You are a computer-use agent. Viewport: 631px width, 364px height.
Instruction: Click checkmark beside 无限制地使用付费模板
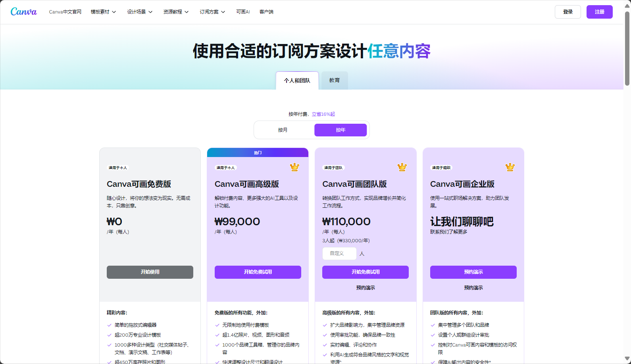pos(217,325)
